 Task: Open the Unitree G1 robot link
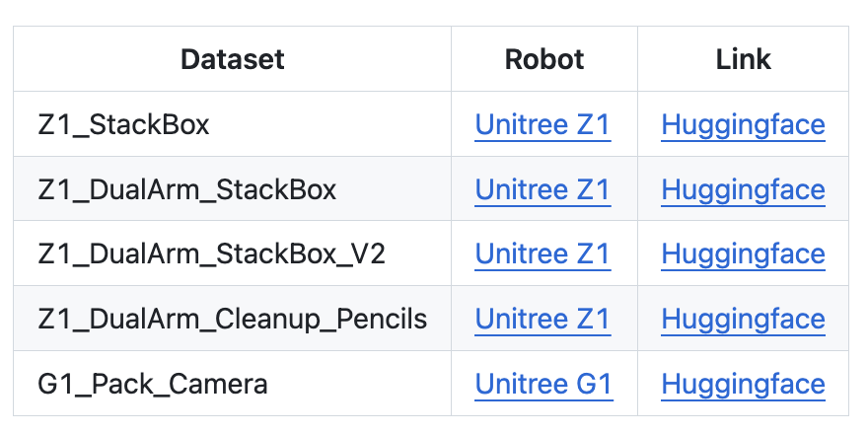543,383
